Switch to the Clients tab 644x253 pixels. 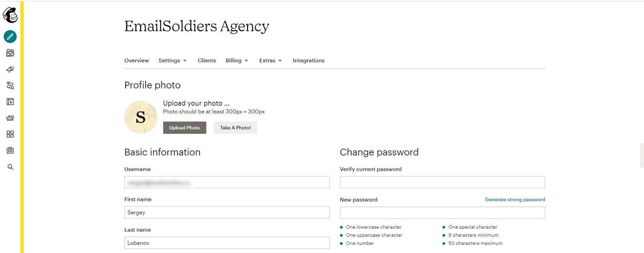click(207, 60)
